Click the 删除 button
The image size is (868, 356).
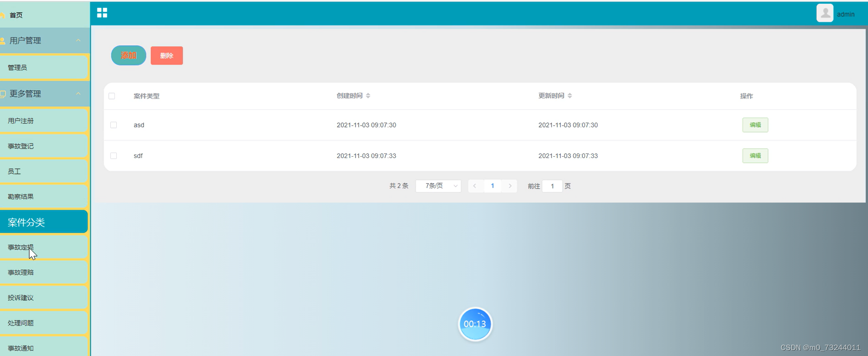point(167,55)
